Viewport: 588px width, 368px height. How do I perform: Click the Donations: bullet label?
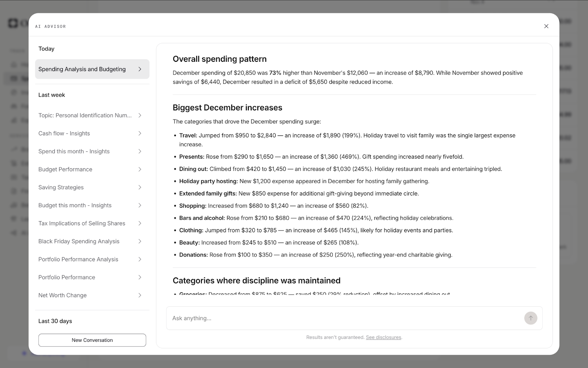[x=194, y=255]
